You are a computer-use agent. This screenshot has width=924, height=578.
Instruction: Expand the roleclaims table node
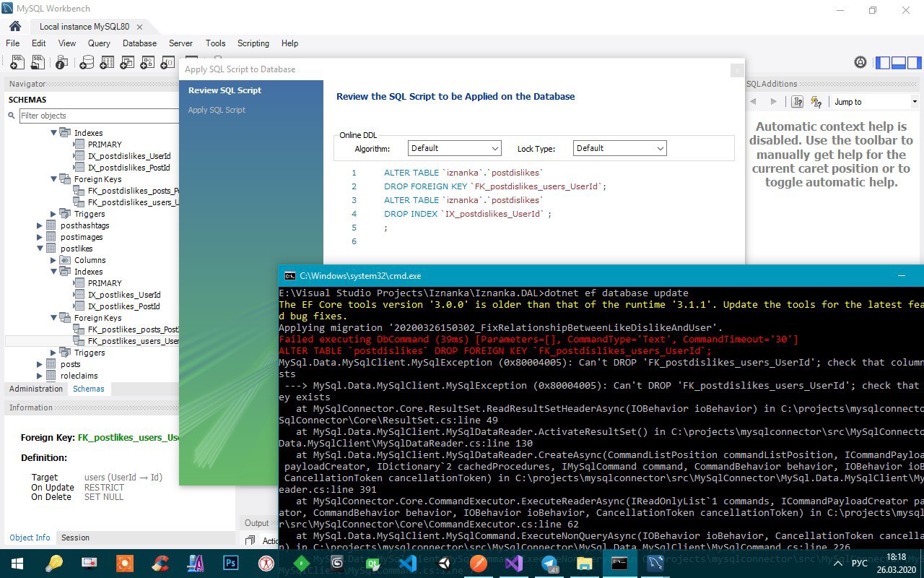(x=40, y=376)
